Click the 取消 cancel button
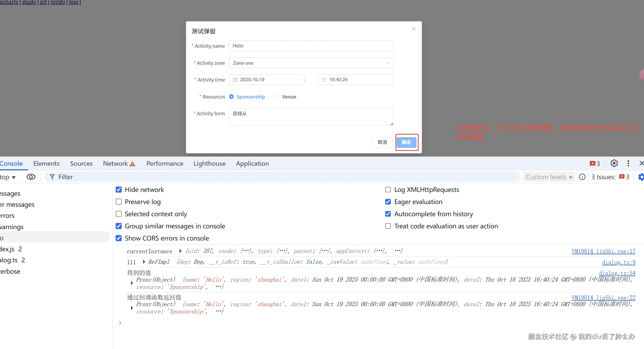This screenshot has height=349, width=644. (382, 142)
